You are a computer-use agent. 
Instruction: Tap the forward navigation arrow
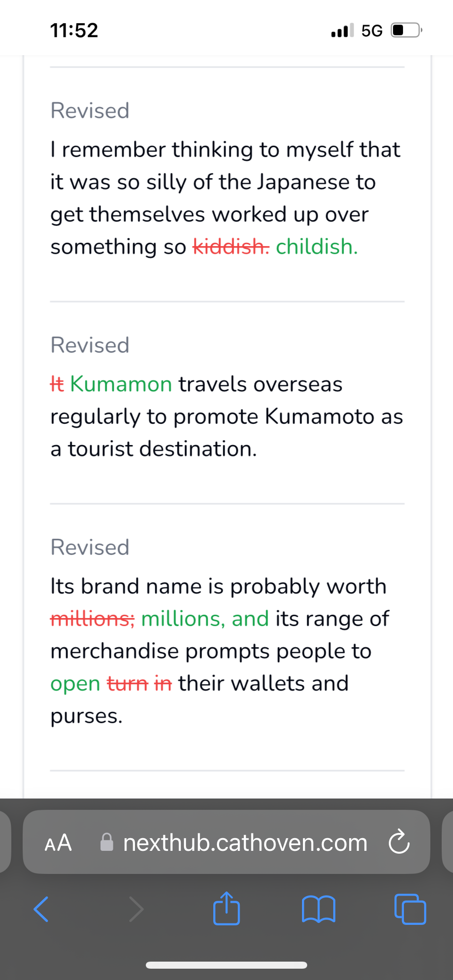(136, 908)
